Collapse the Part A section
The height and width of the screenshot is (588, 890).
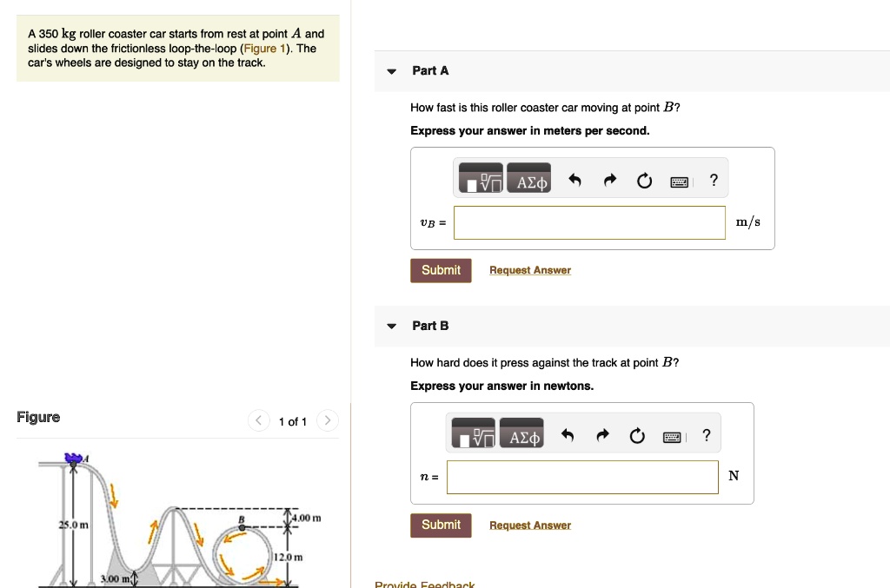coord(392,71)
